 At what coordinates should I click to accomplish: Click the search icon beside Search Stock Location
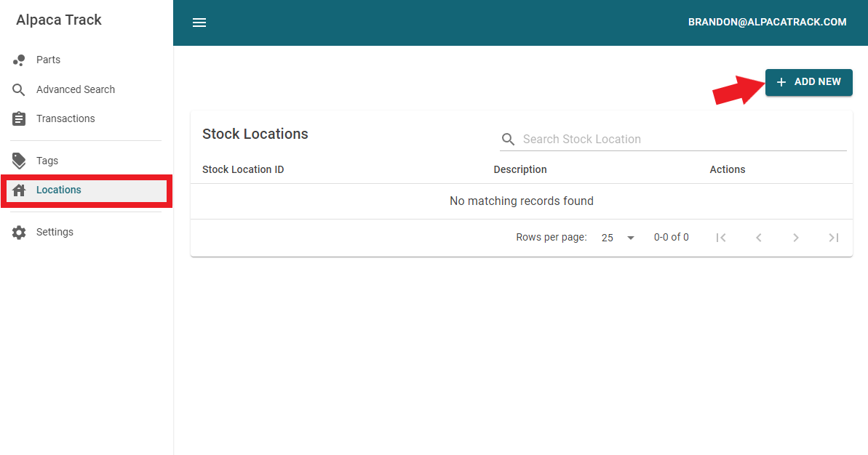(508, 140)
